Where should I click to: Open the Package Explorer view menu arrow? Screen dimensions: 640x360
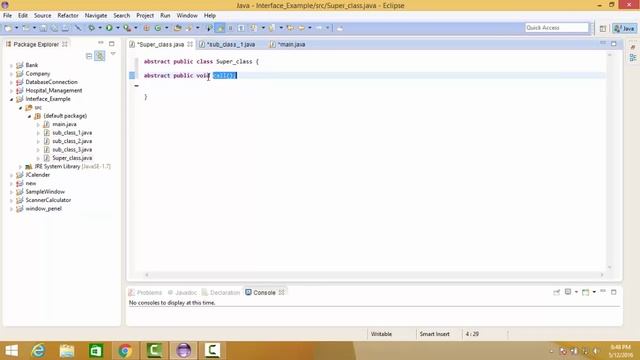[x=113, y=54]
